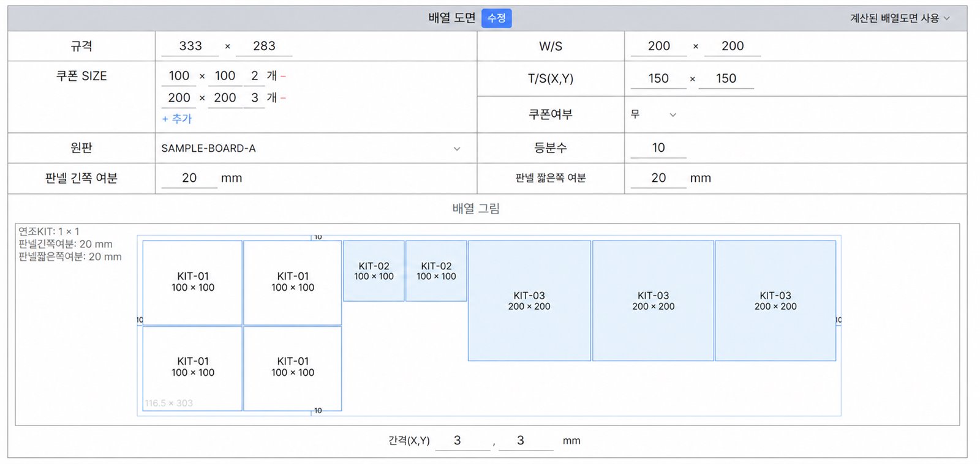Viewport: 980px width, 464px height.
Task: Edit the quantity 2 coupon count field
Action: pos(255,77)
